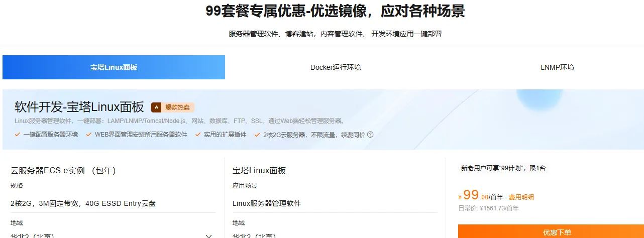Click the 99套餐专属优惠 page headline
This screenshot has width=644, height=238.
(335, 11)
